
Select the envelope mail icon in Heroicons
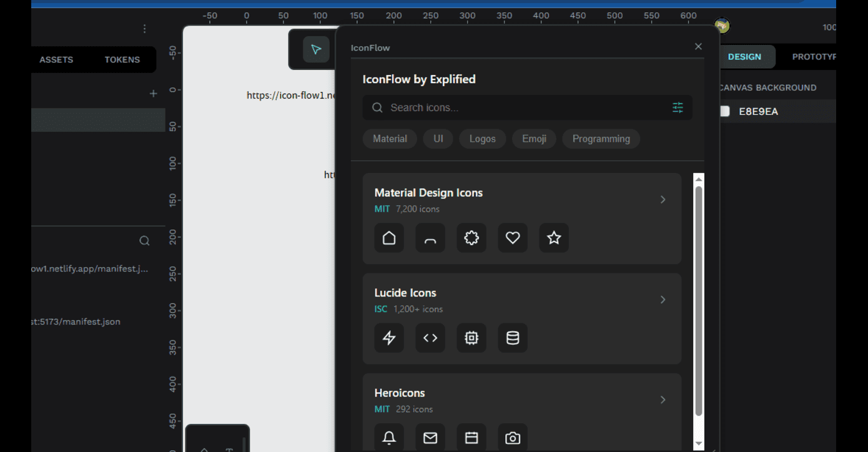tap(430, 438)
